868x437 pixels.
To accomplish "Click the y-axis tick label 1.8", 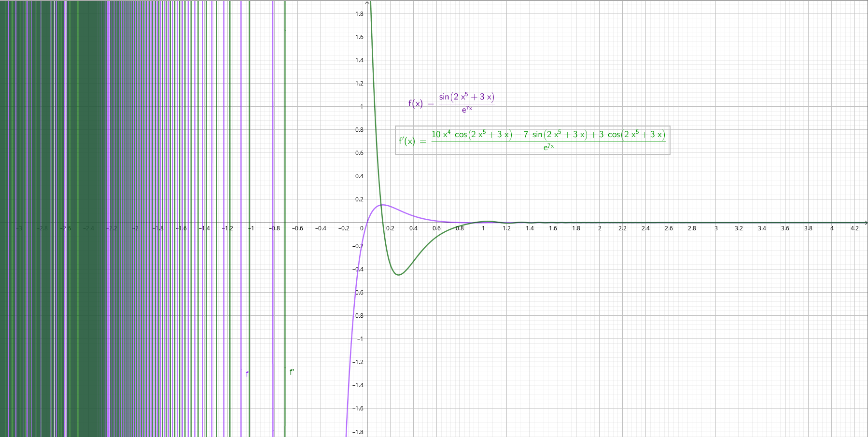I will (359, 14).
